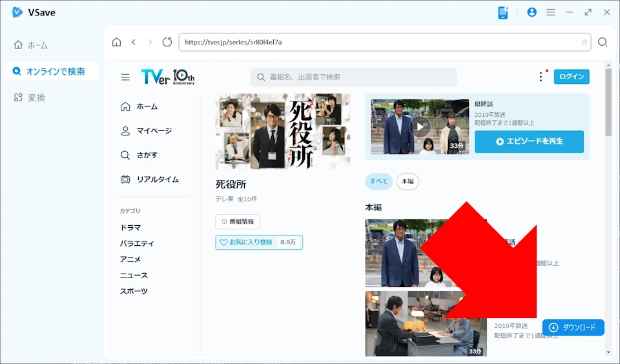Open the VSave account profile icon
This screenshot has height=364, width=620.
532,12
